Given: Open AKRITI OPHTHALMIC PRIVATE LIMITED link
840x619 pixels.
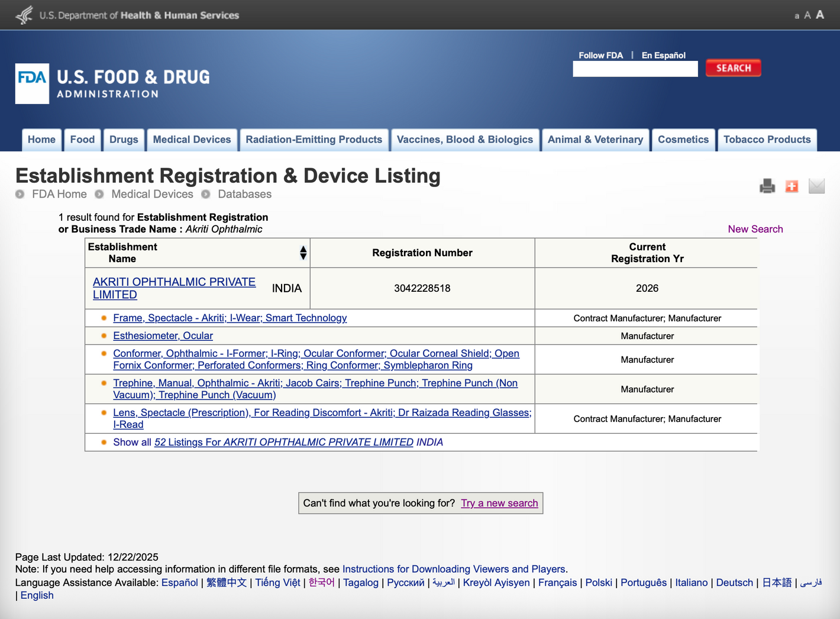Looking at the screenshot, I should 174,288.
